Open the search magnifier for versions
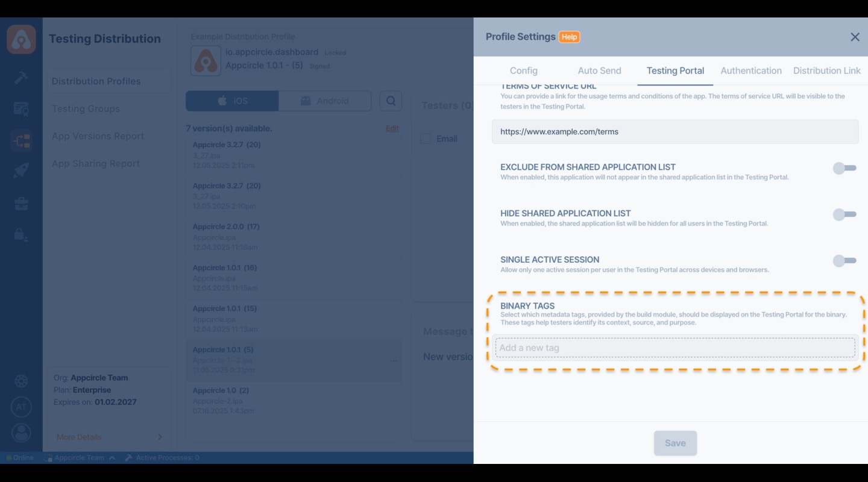Screen dimensions: 868x482 pyautogui.click(x=391, y=101)
